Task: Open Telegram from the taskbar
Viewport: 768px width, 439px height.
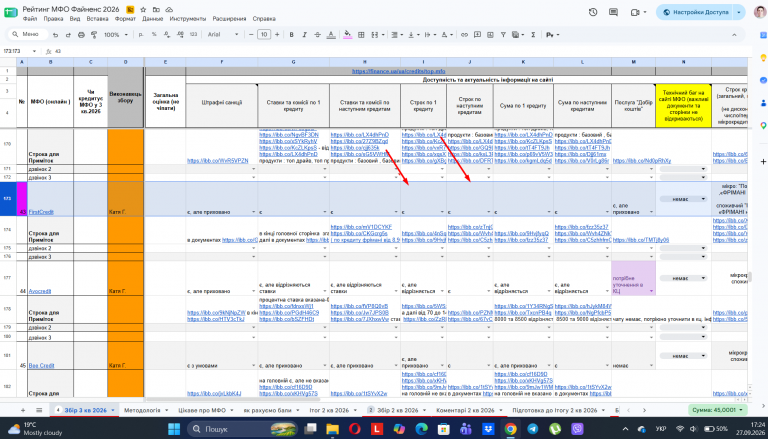Action: [x=532, y=429]
